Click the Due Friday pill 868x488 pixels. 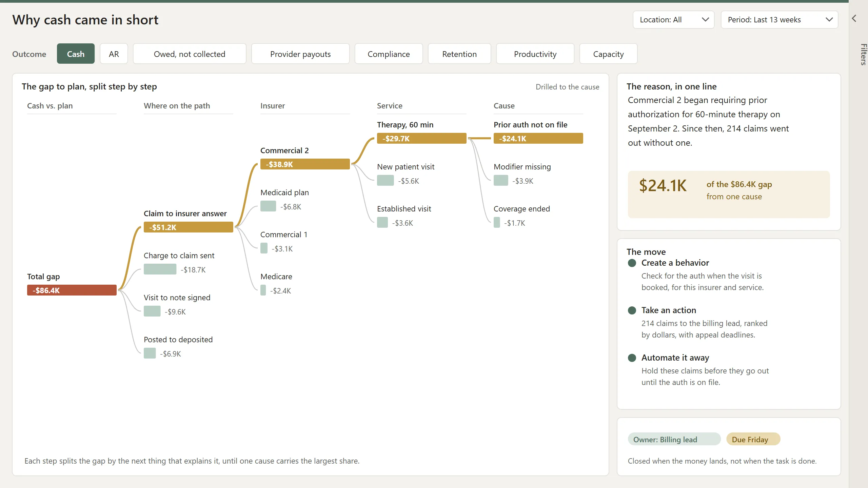click(753, 439)
